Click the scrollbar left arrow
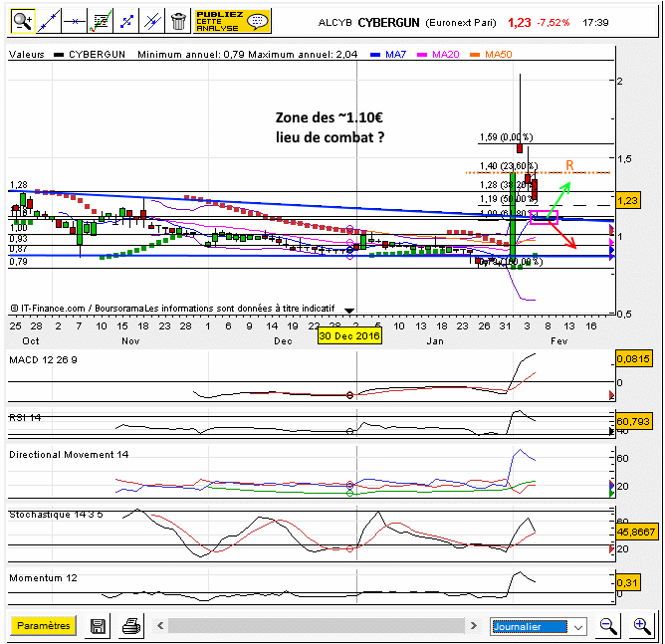Screen dimensions: 665x644 (x=160, y=625)
